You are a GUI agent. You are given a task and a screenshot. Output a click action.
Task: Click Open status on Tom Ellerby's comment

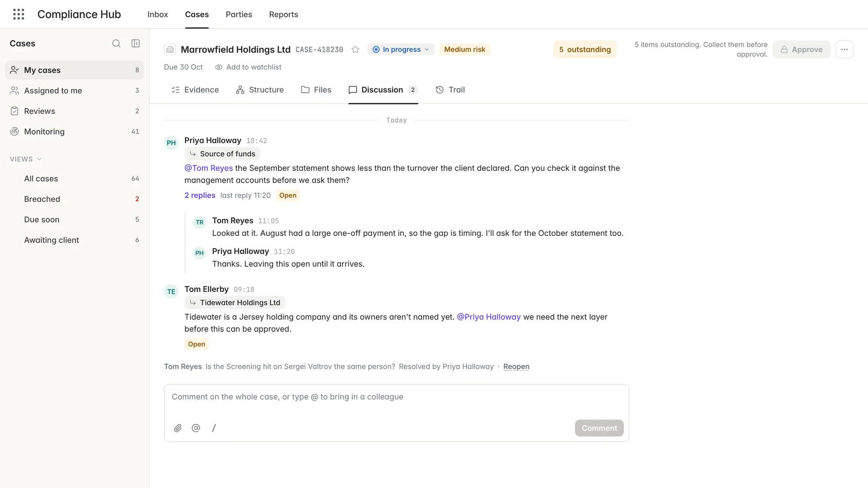197,344
